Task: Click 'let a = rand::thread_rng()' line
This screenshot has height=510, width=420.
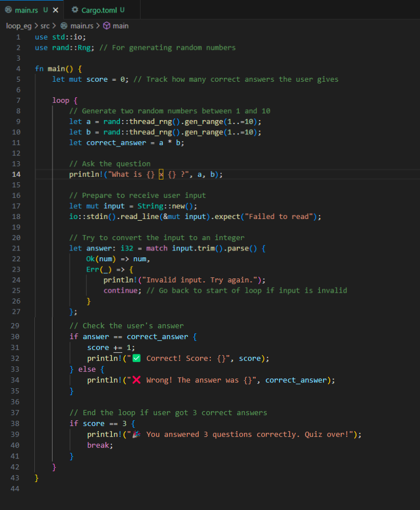Action: click(165, 122)
